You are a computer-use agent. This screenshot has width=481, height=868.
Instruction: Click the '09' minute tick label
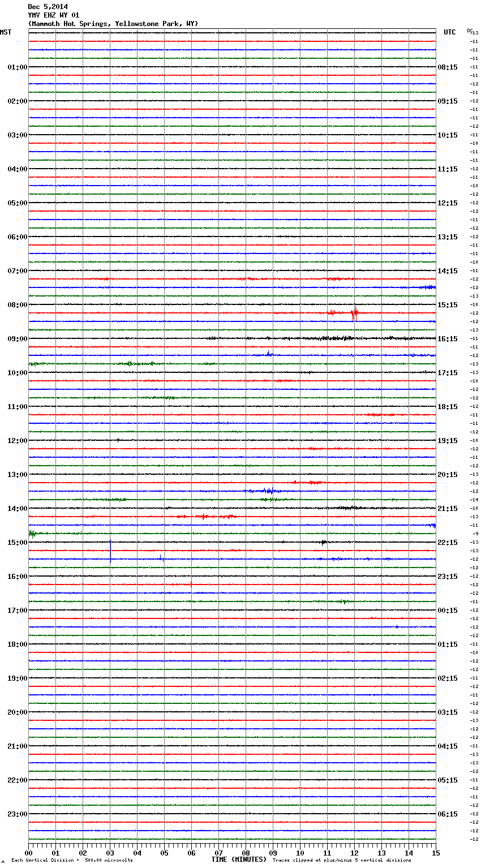pos(273,853)
